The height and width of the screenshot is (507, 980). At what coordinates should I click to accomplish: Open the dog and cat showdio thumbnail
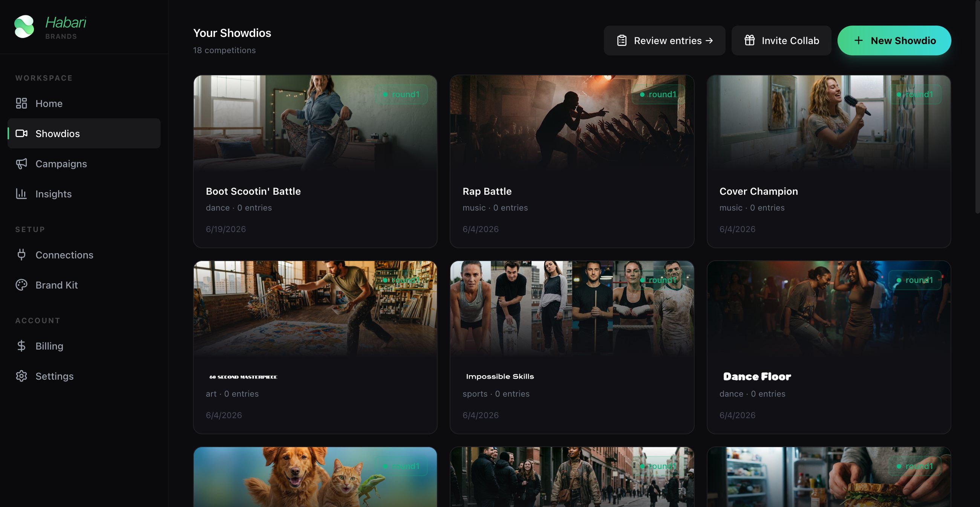[x=315, y=476]
